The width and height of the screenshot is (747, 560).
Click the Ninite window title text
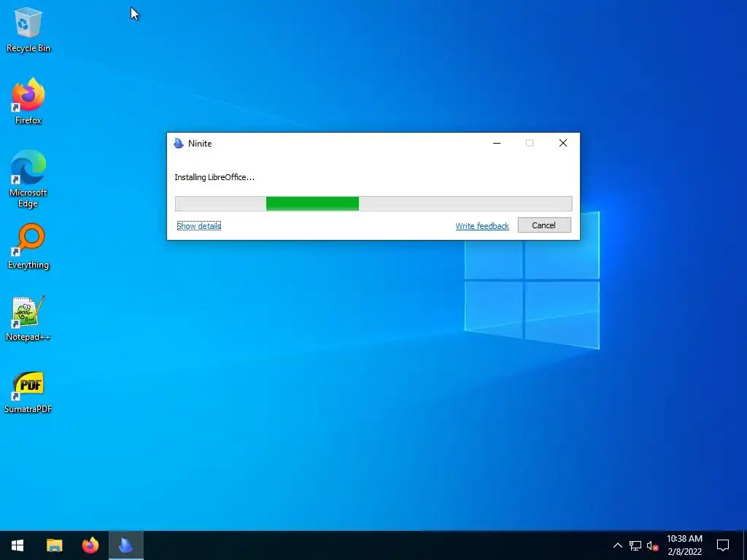pos(200,144)
